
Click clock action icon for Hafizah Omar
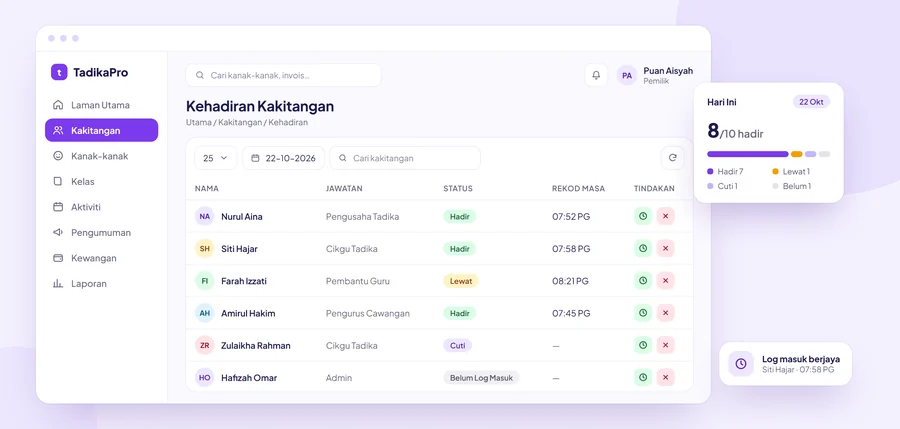[x=643, y=377]
